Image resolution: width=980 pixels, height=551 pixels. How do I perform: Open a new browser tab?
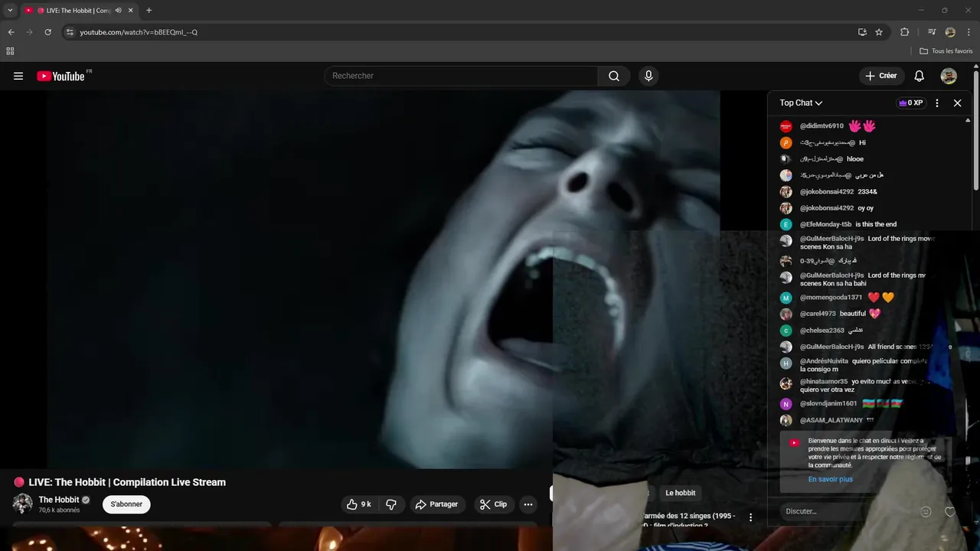click(149, 10)
